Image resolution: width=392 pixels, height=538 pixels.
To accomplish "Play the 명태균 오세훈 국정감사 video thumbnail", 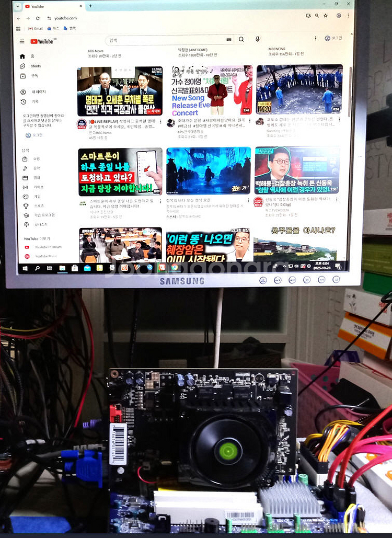I will [x=120, y=91].
